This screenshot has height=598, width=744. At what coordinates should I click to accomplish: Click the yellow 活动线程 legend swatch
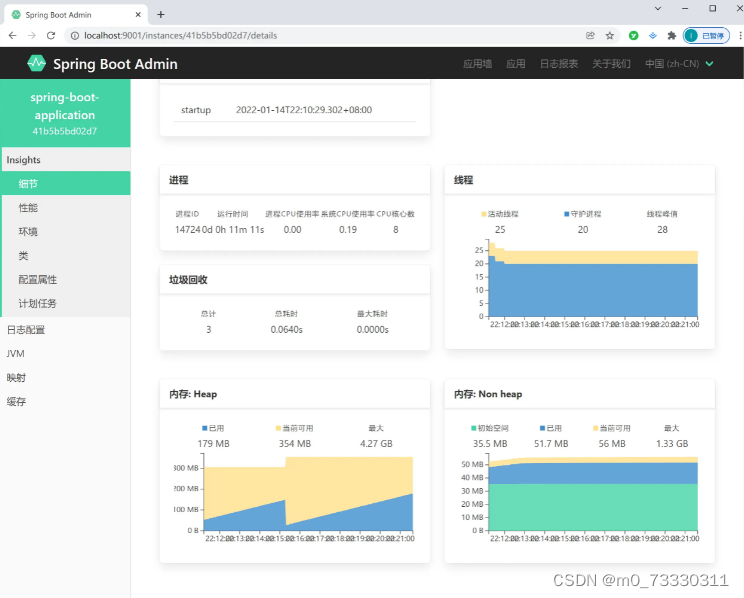point(484,214)
